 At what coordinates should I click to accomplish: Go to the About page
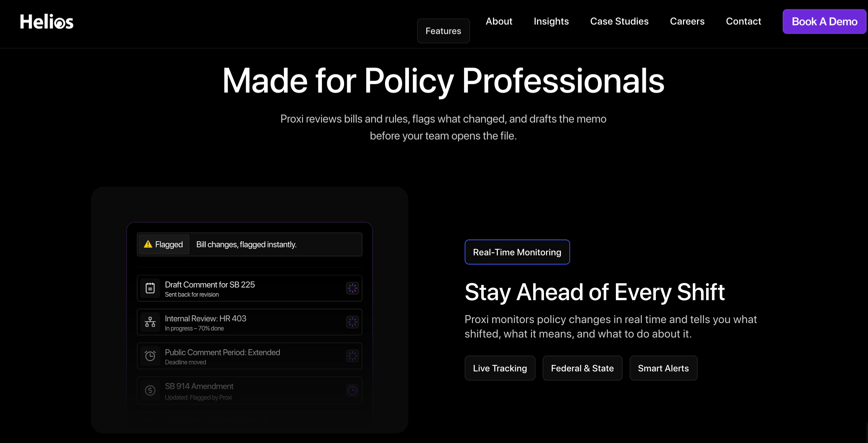pyautogui.click(x=499, y=22)
